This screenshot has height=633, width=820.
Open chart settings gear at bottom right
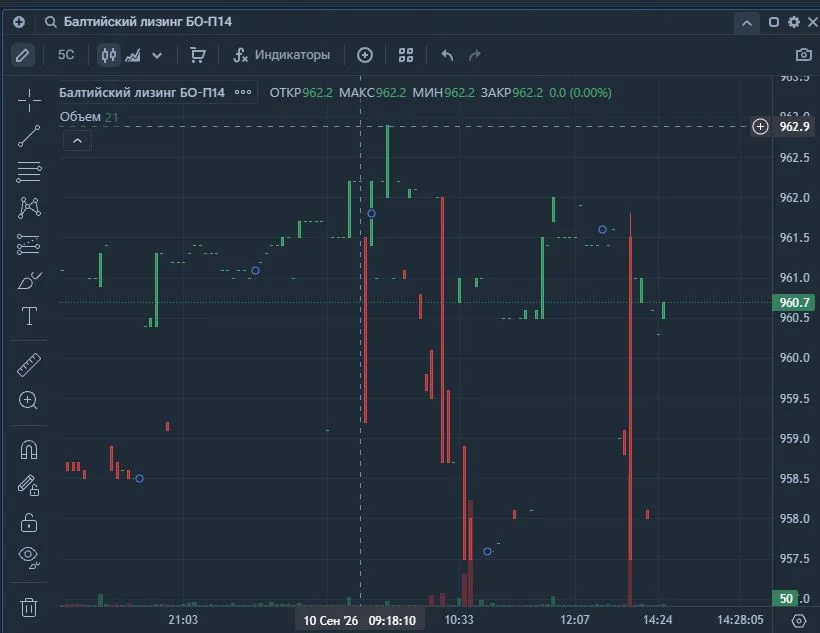(799, 620)
